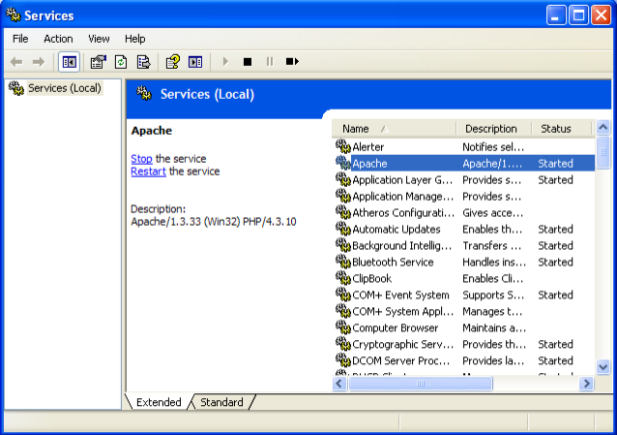Click the vertical scrollbar down arrow
The height and width of the screenshot is (435, 617).
[603, 367]
